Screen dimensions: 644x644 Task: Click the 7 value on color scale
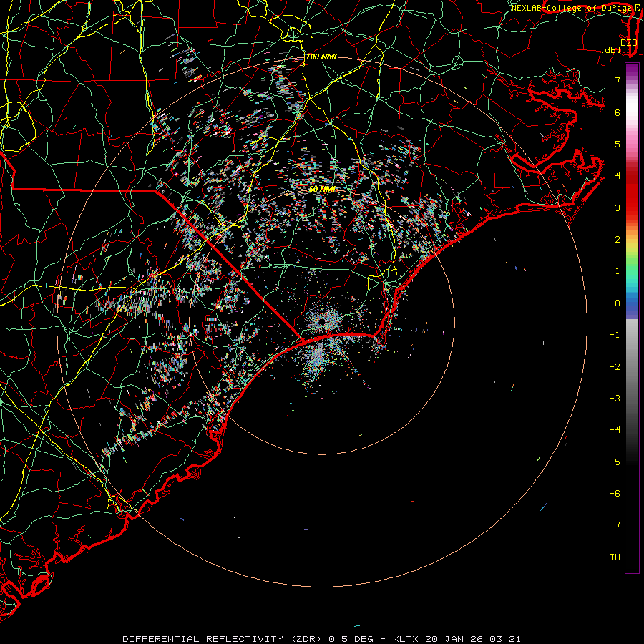coord(618,80)
